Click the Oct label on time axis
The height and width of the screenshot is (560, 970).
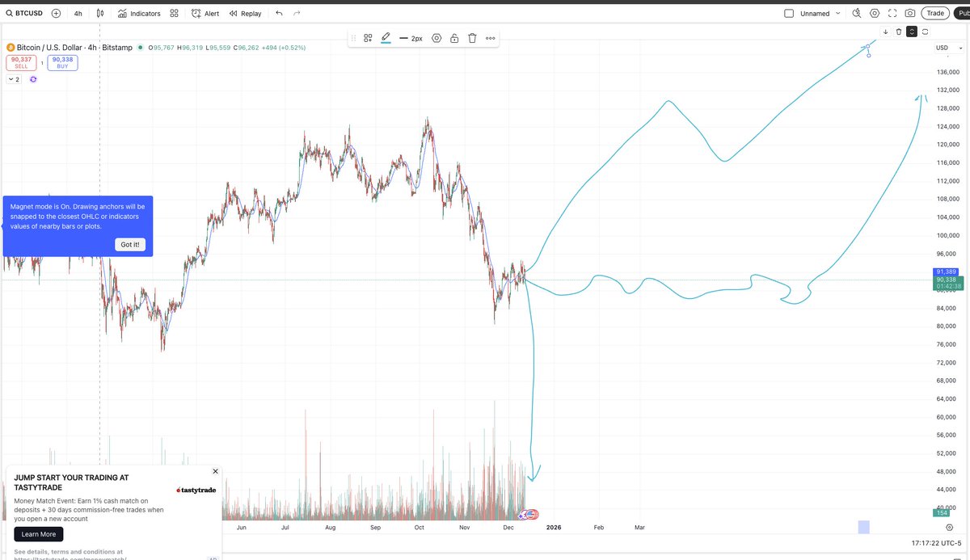419,527
